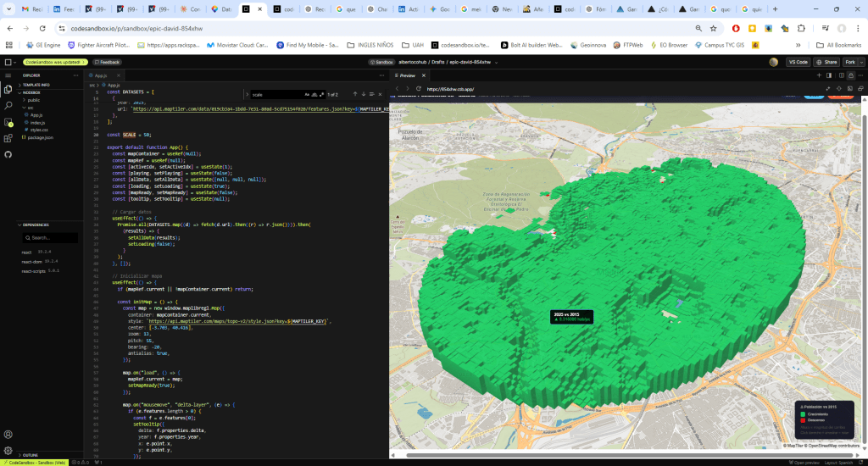Screen dimensions: 868x466
Task: Open account icon in activity bar
Action: tap(8, 433)
